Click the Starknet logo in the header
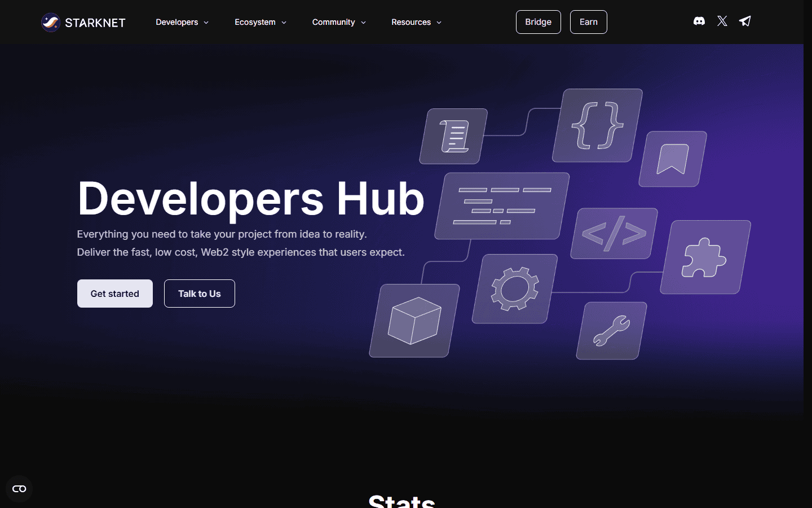The width and height of the screenshot is (812, 508). click(x=83, y=22)
